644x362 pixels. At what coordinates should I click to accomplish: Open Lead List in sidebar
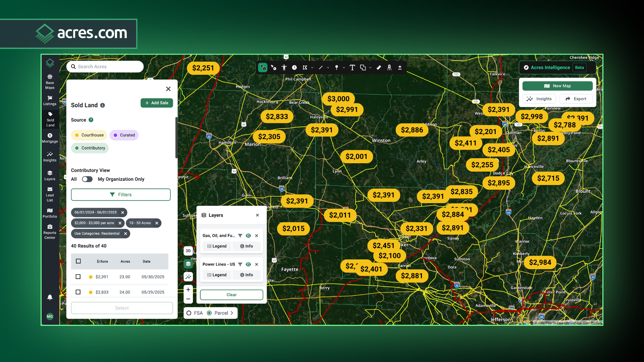tap(50, 194)
